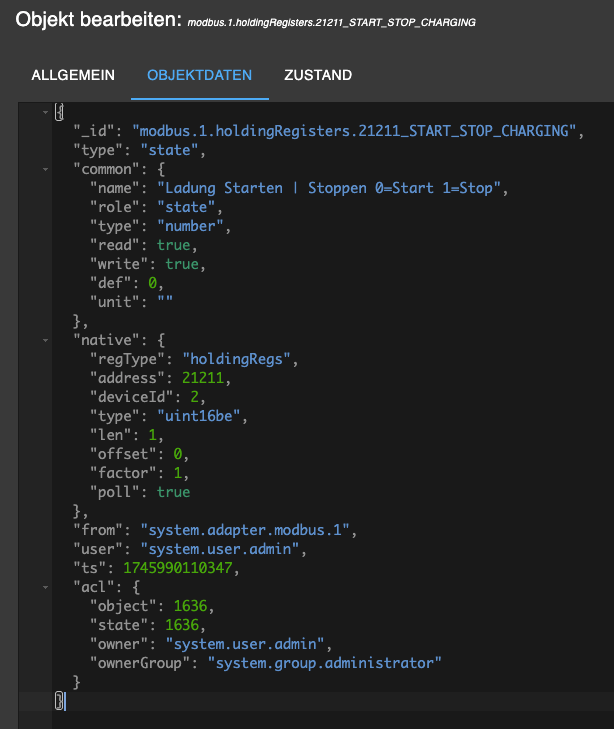Place cursor on the "def" value 0
This screenshot has height=729, width=614.
[153, 283]
